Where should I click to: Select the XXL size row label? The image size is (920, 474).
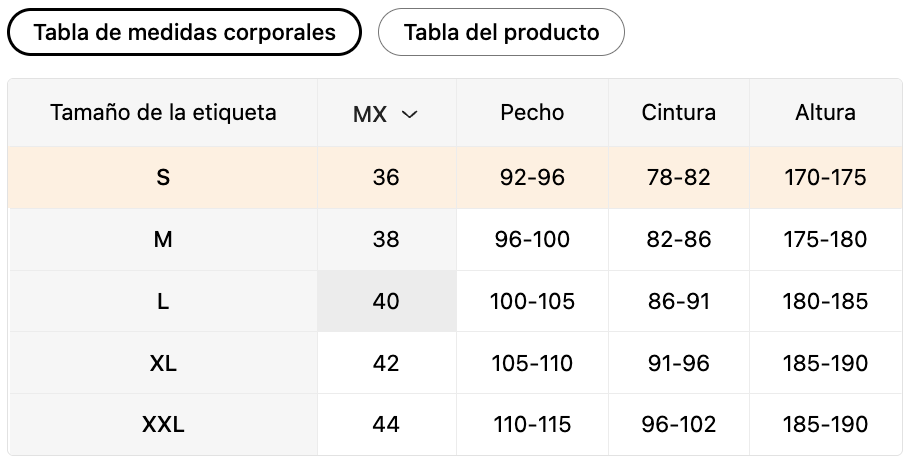163,424
